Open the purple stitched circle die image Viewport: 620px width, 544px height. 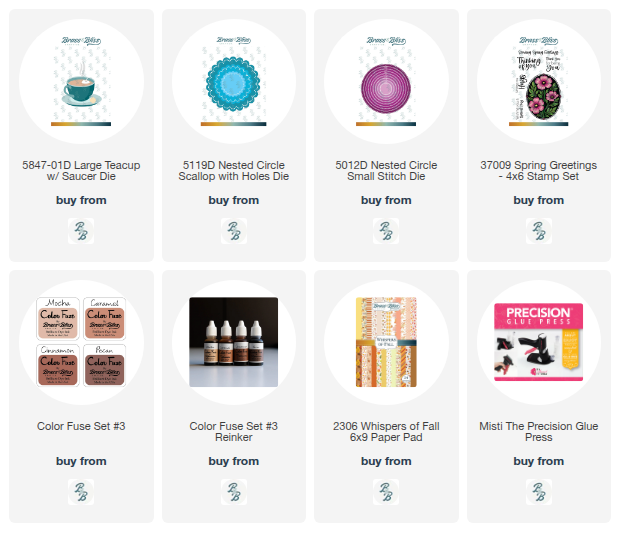[386, 81]
